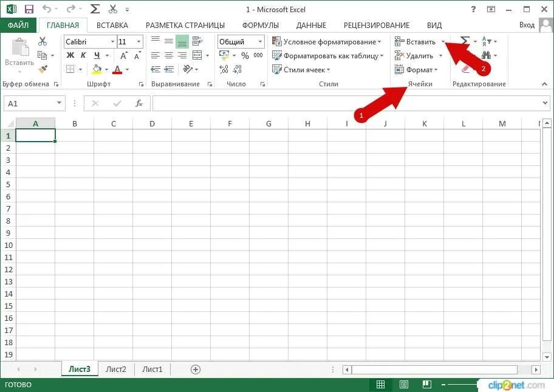Align cell text to the left
554x392 pixels.
point(156,55)
